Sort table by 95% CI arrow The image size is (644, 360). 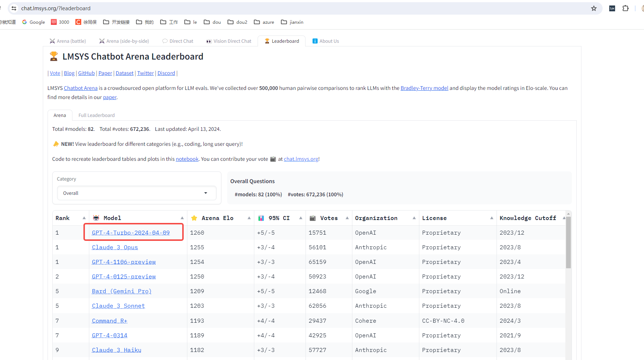pos(301,218)
